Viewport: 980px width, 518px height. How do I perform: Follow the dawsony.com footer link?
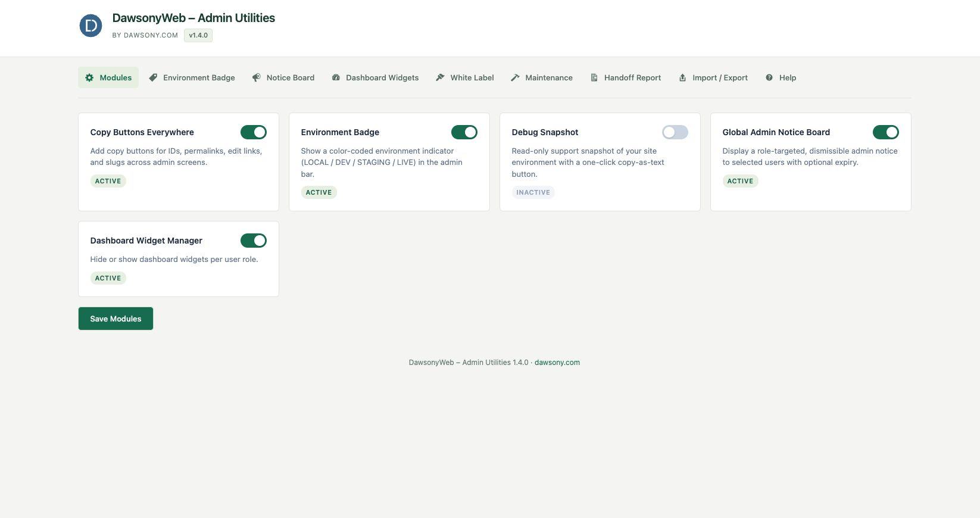pos(557,362)
